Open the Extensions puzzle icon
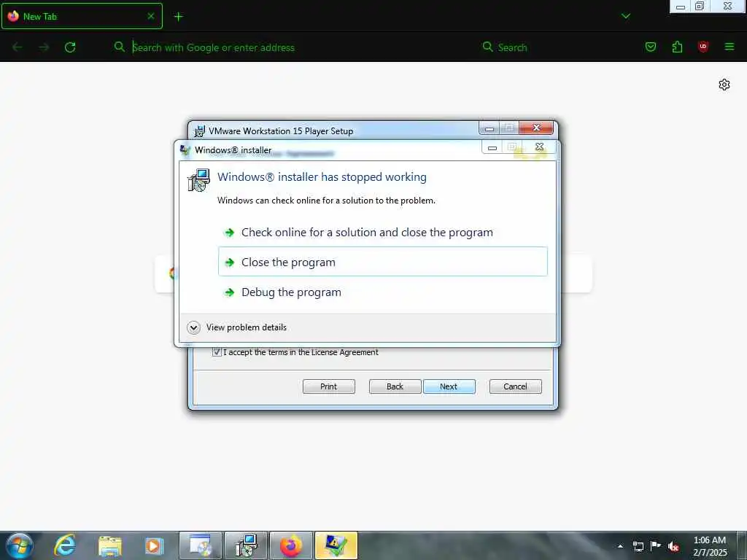The image size is (747, 560). coord(677,47)
